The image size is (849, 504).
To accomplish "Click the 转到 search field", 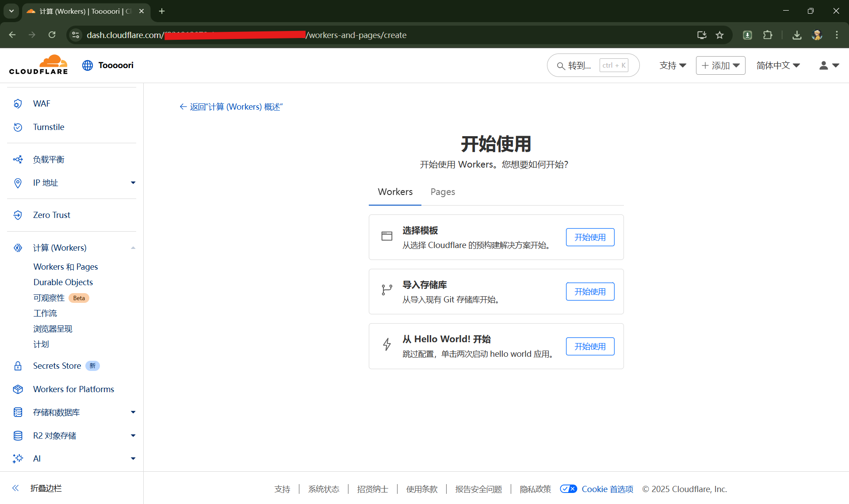I will pyautogui.click(x=593, y=65).
